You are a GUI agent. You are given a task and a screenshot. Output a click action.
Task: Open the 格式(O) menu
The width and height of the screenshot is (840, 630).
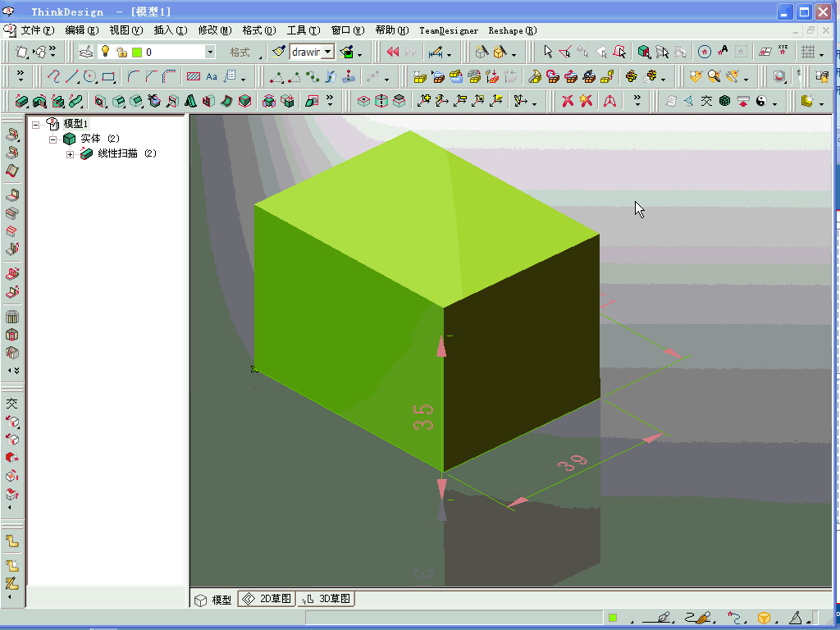tap(259, 30)
